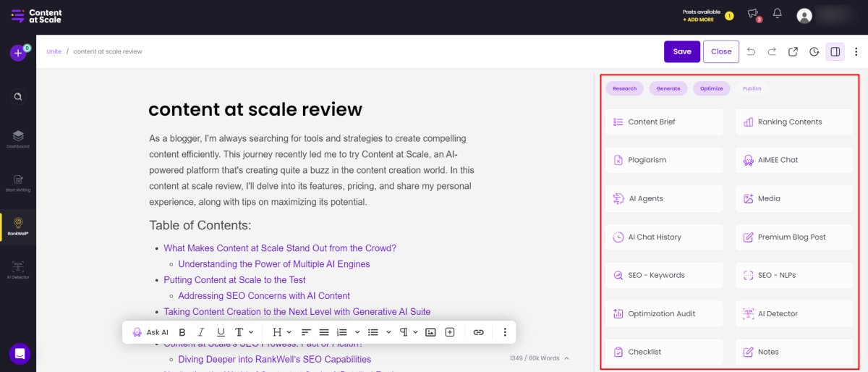Open Start Writing in the sidebar
Screen dimensions: 868x372
18,182
